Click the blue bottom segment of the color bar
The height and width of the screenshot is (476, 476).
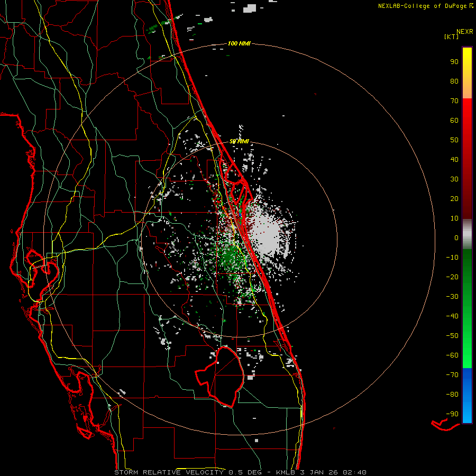pos(467,396)
